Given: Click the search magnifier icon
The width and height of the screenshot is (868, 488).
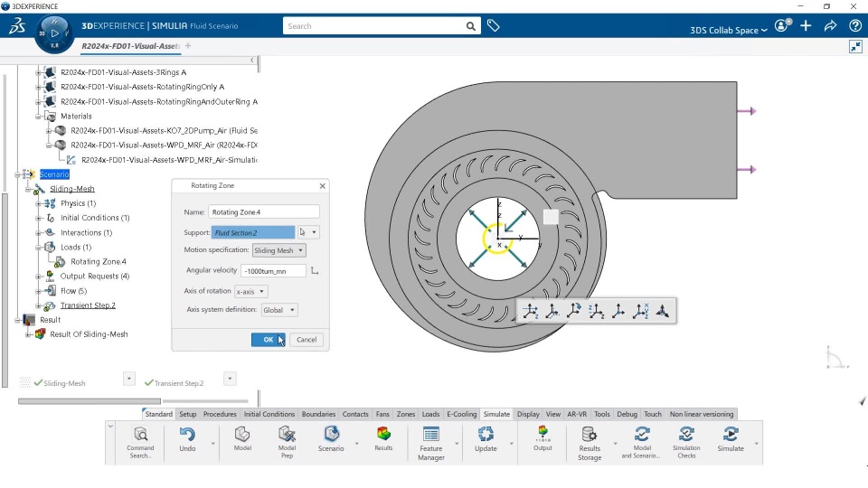Looking at the screenshot, I should point(470,26).
